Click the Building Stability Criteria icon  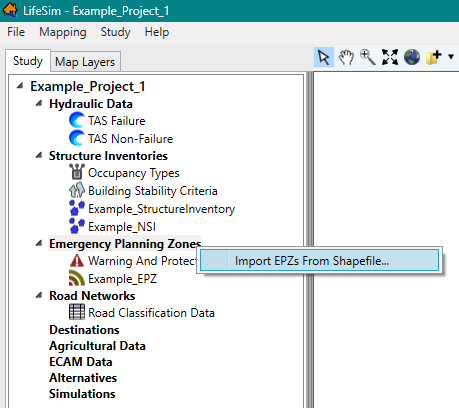click(77, 190)
